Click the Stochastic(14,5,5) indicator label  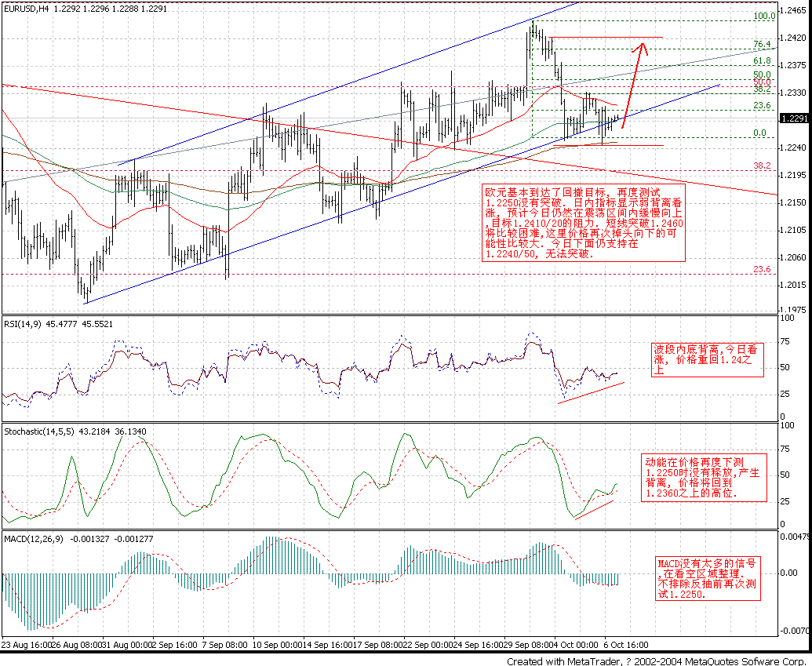(x=39, y=431)
